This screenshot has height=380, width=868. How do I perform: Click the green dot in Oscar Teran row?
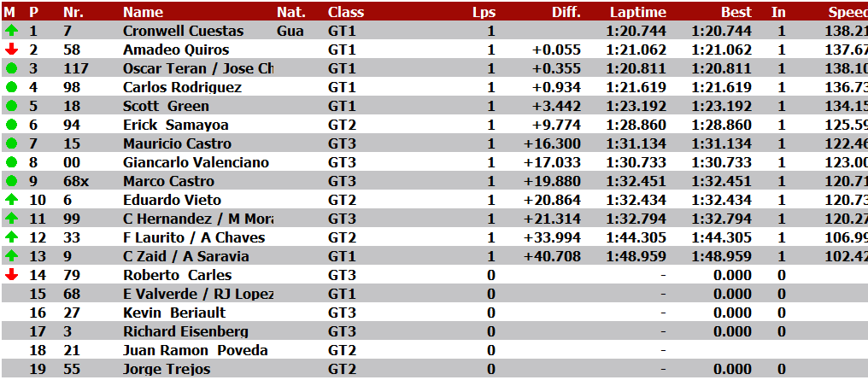(x=11, y=68)
